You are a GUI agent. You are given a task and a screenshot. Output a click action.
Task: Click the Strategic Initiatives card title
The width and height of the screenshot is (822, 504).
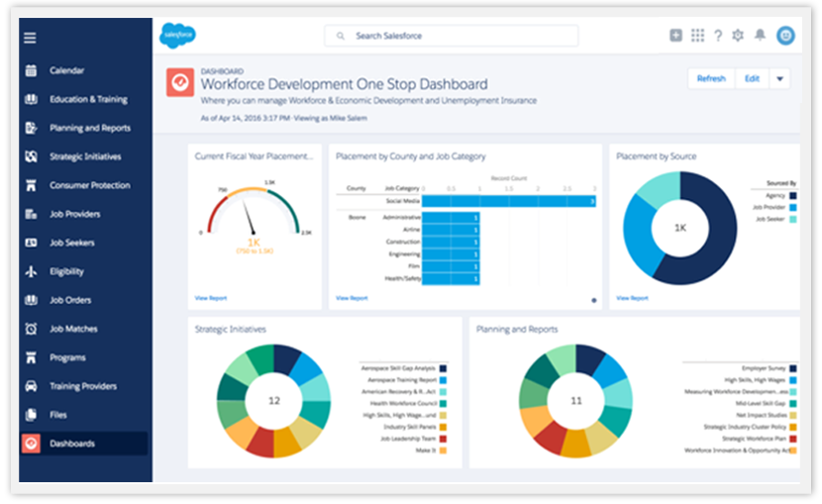pyautogui.click(x=230, y=329)
